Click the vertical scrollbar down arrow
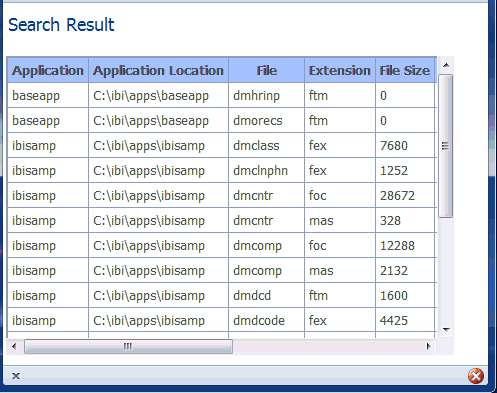This screenshot has width=497, height=393. pyautogui.click(x=446, y=330)
